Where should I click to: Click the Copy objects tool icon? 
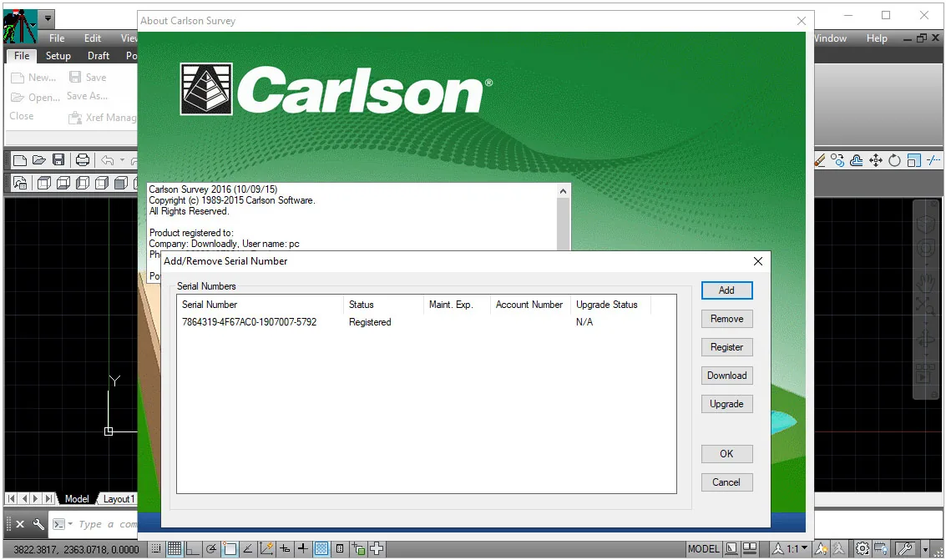click(837, 160)
